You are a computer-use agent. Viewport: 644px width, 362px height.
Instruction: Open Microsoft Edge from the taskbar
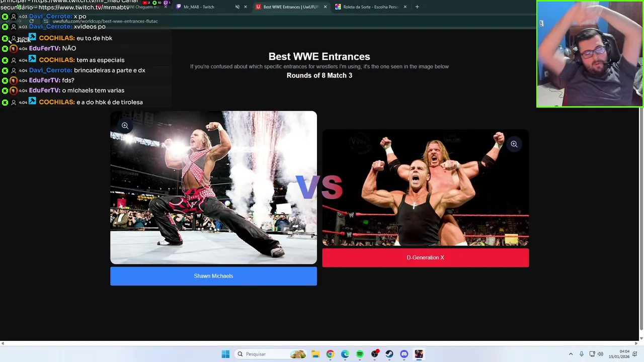tap(345, 354)
